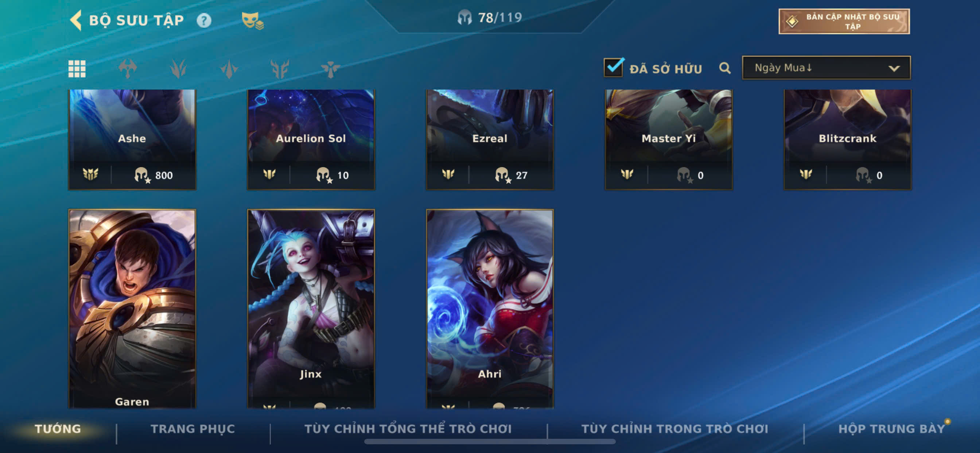This screenshot has height=453, width=980.
Task: Expand sort options with the chevron arrow
Action: tap(894, 69)
